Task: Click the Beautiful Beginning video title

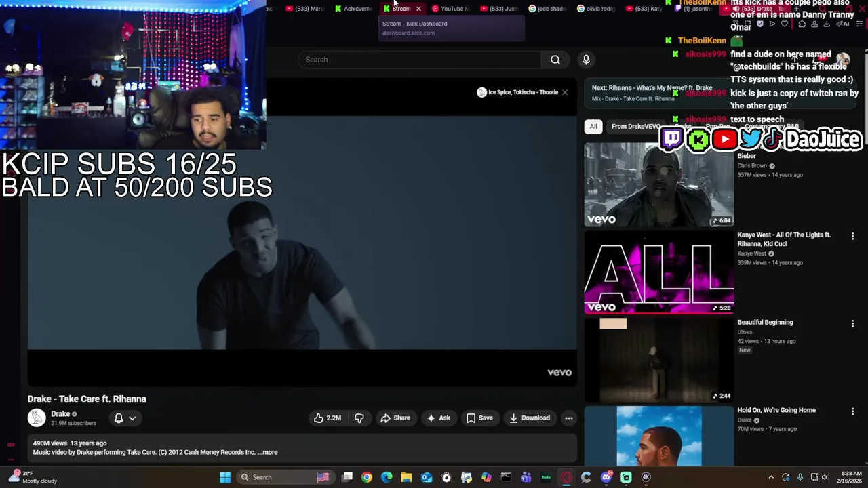Action: pyautogui.click(x=765, y=323)
